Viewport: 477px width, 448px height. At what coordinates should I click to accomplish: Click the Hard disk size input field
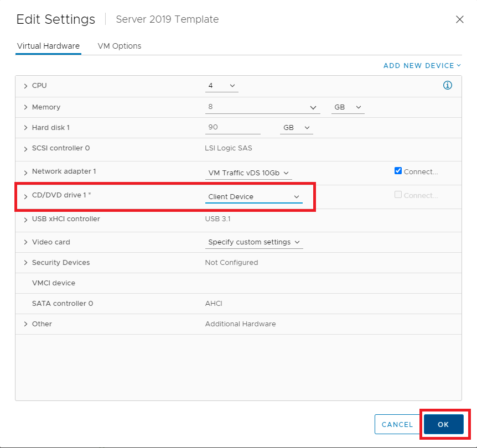pyautogui.click(x=232, y=127)
